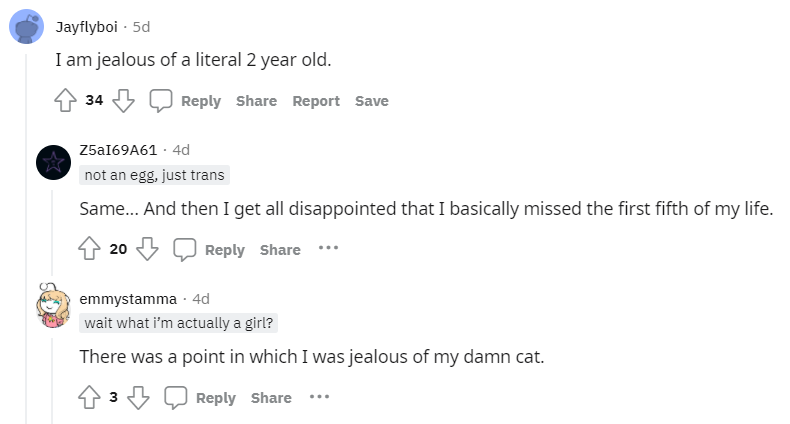Click speech bubble icon on Jayflyboi's comment
Viewport: 790px width, 424px height.
pyautogui.click(x=161, y=100)
